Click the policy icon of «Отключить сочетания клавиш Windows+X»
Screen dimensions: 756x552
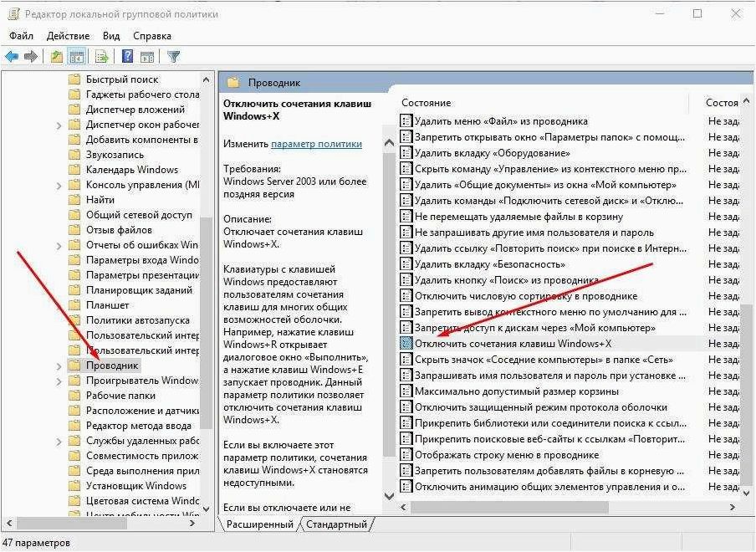[406, 343]
